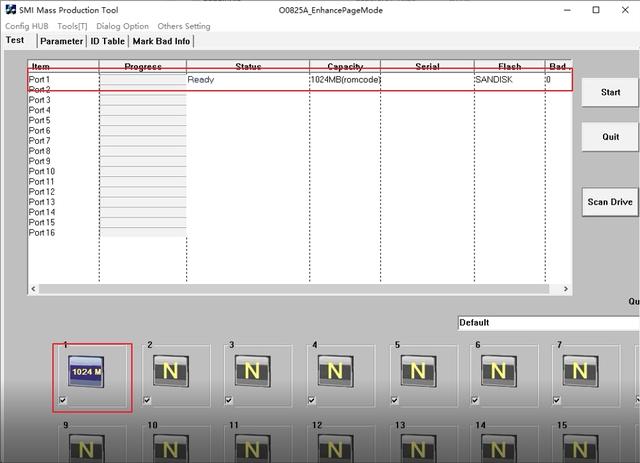Image resolution: width=640 pixels, height=463 pixels.
Task: Click the port list left scroll arrow
Action: click(x=33, y=289)
